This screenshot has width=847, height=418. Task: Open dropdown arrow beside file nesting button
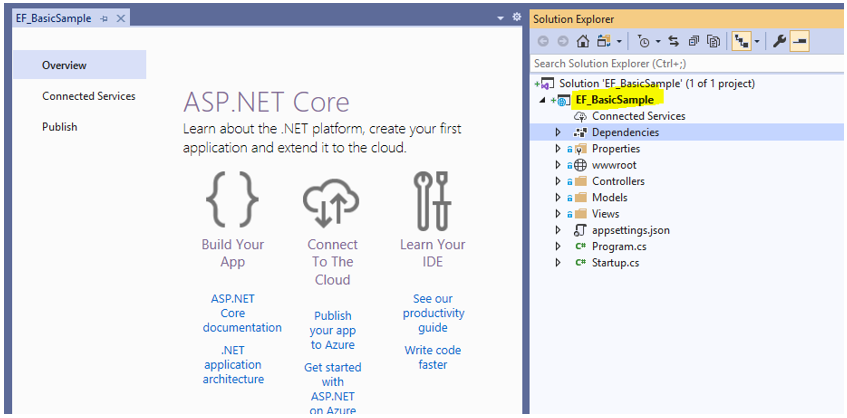coord(757,42)
